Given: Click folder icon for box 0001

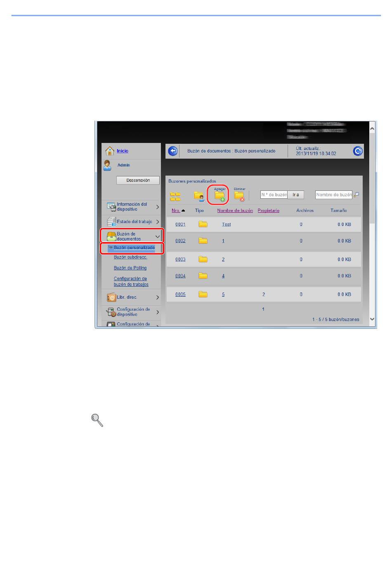Looking at the screenshot, I should (x=203, y=224).
